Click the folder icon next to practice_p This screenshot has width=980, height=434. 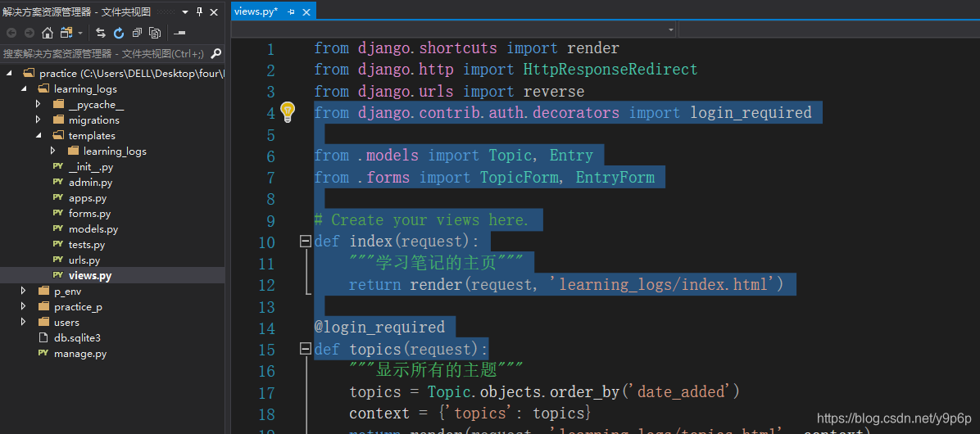click(43, 306)
